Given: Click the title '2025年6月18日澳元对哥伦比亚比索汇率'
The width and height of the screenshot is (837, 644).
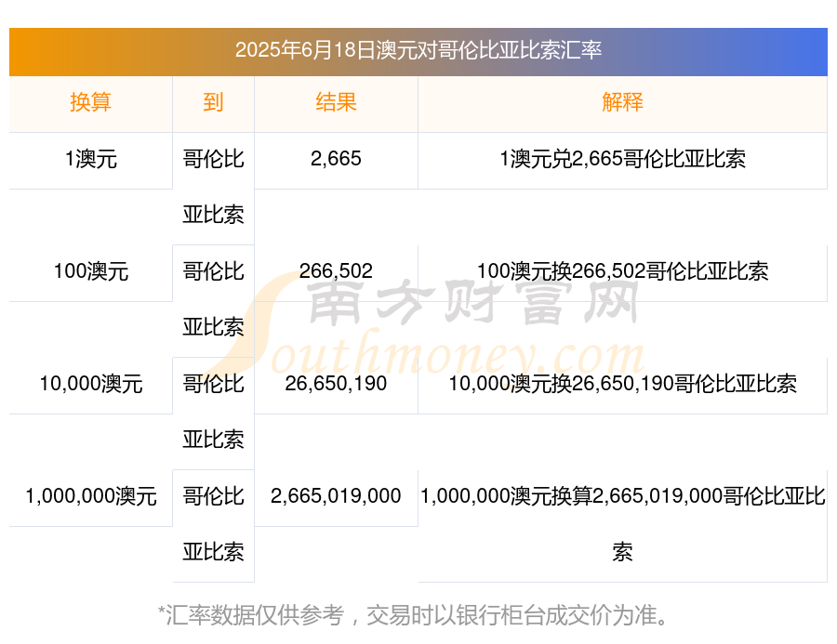Looking at the screenshot, I should click(418, 50).
